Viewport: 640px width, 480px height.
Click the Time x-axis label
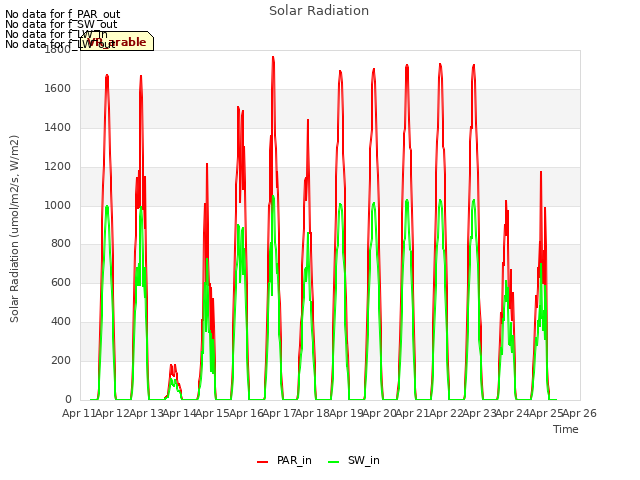(566, 429)
